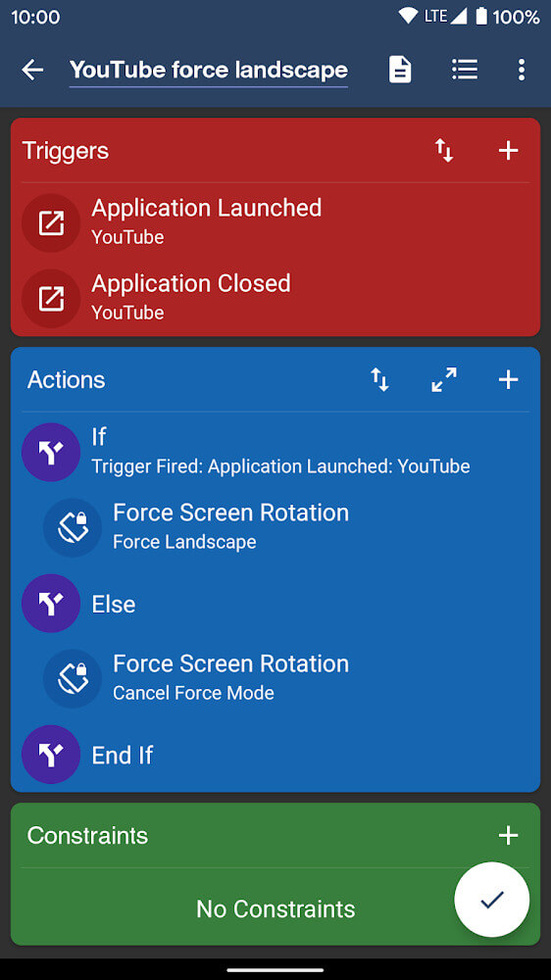
Task: Reorder actions with the sort arrows
Action: pyautogui.click(x=379, y=379)
